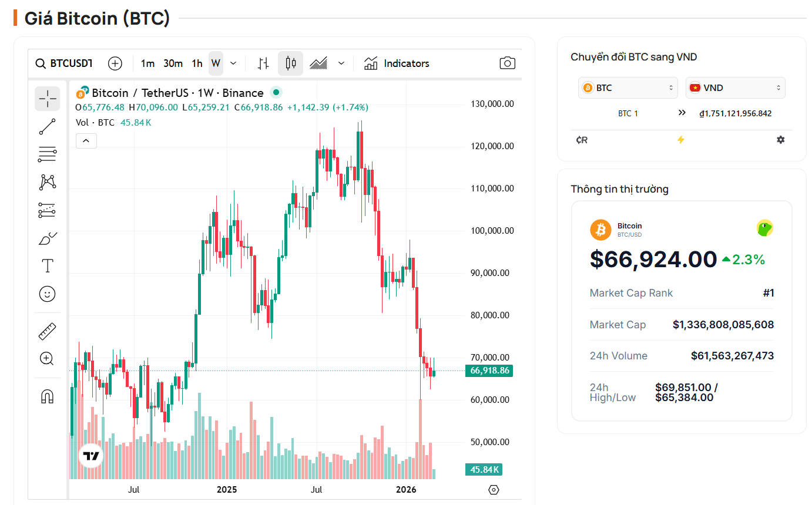Select the trend line drawing tool
Image resolution: width=812 pixels, height=505 pixels.
coord(47,126)
